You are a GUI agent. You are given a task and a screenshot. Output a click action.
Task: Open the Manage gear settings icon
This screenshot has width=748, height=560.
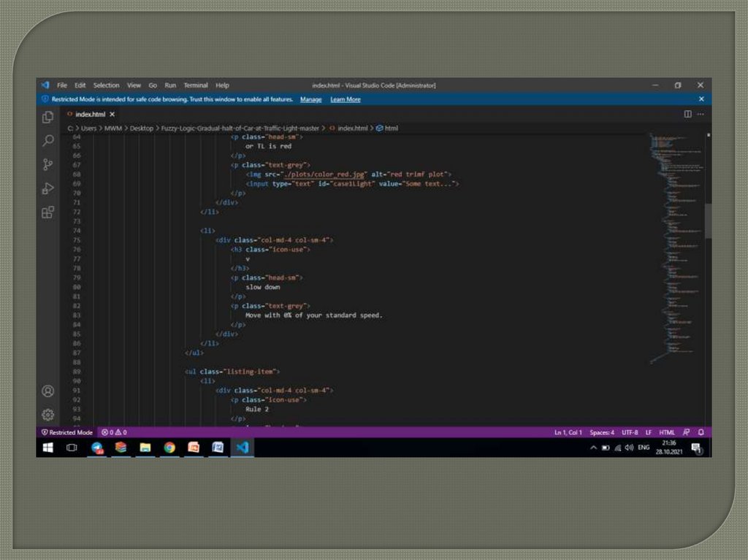(48, 415)
